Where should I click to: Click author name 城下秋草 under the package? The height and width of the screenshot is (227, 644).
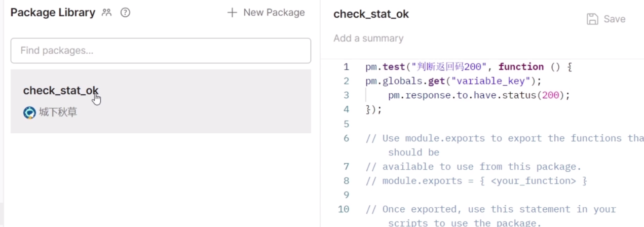pyautogui.click(x=58, y=112)
